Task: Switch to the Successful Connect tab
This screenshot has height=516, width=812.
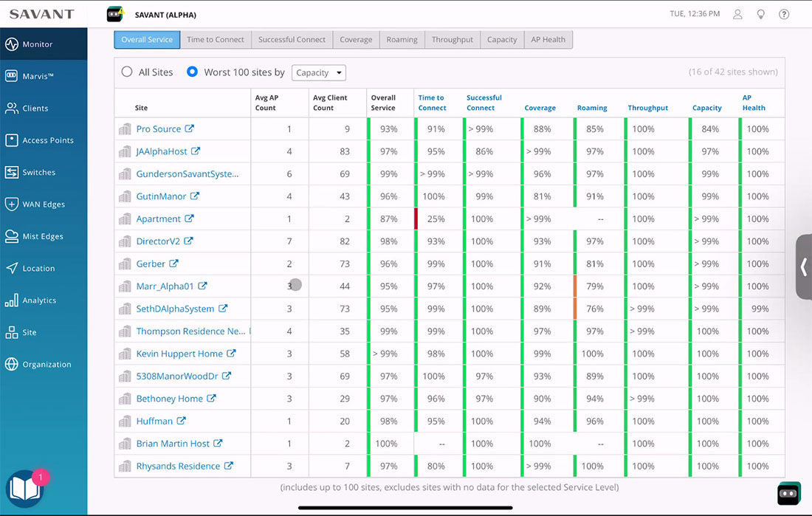Action: 292,39
